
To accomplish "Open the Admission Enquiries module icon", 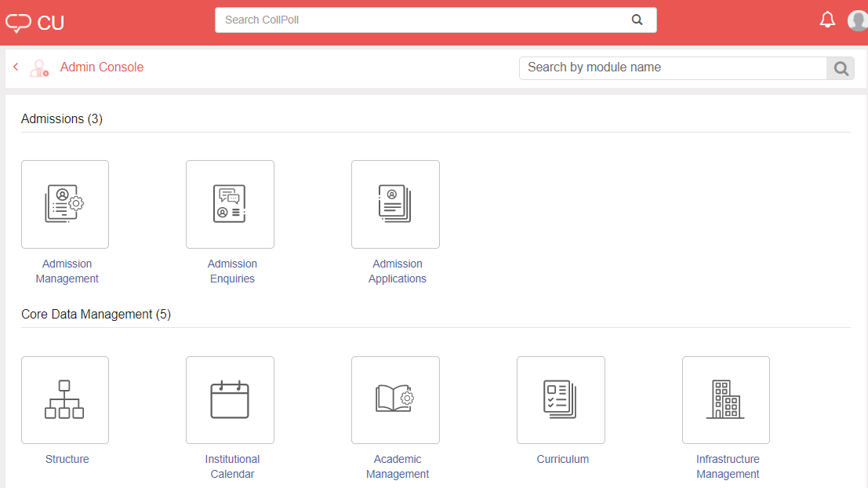I will tap(231, 205).
